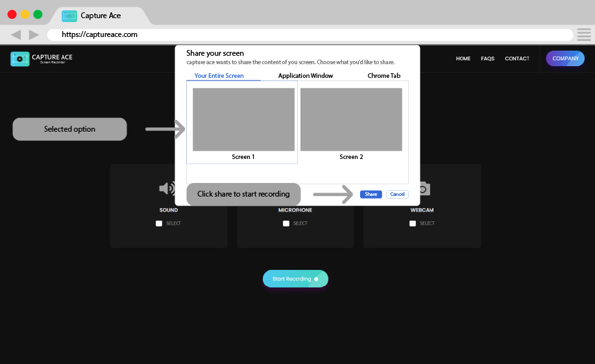Screen dimensions: 595x364
Task: Click the Capture Ace site logo
Action: [42, 59]
